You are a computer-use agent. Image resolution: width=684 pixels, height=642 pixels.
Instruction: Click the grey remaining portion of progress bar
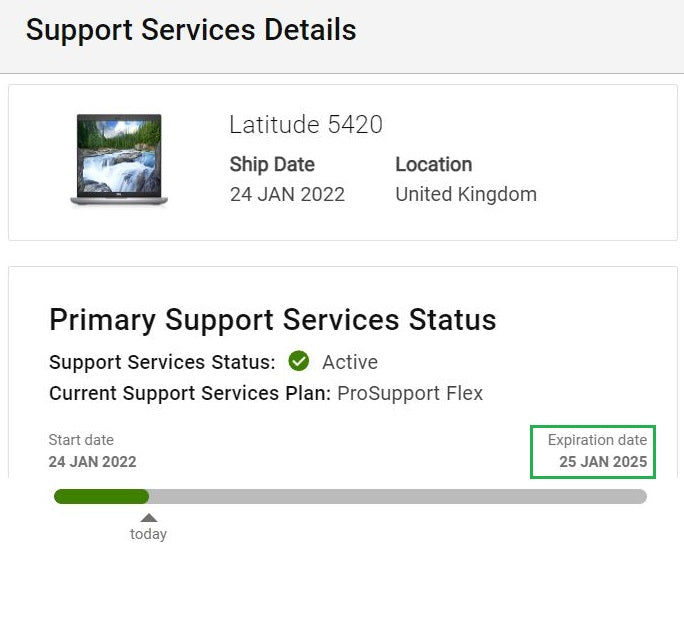click(x=398, y=496)
